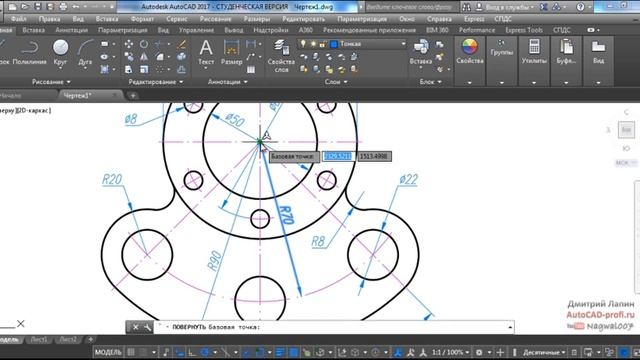
Task: Close the command line with X button
Action: 136,327
